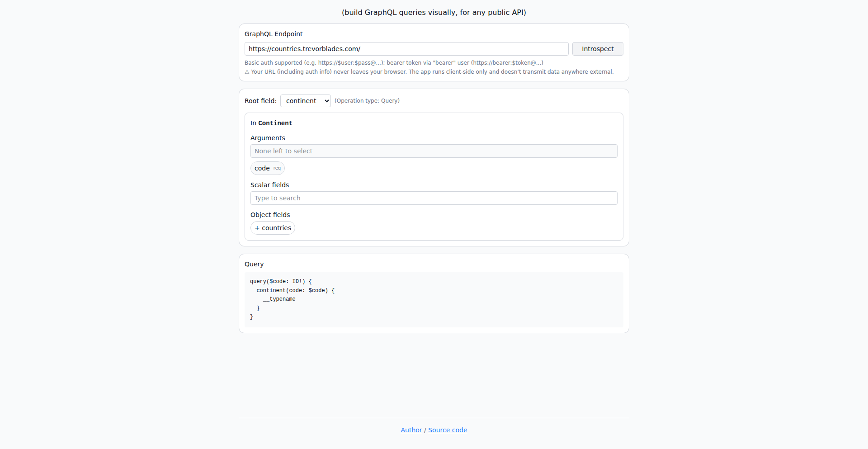Click the Operation type: Query label
868x449 pixels.
[x=367, y=101]
